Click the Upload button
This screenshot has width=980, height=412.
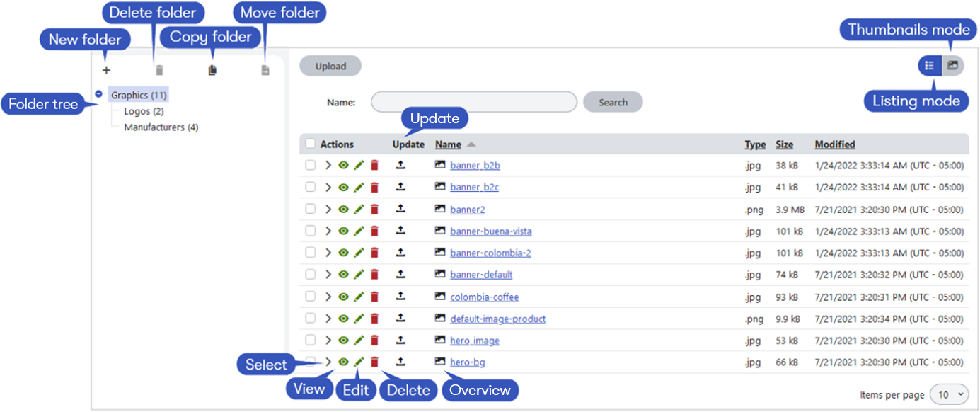(330, 67)
